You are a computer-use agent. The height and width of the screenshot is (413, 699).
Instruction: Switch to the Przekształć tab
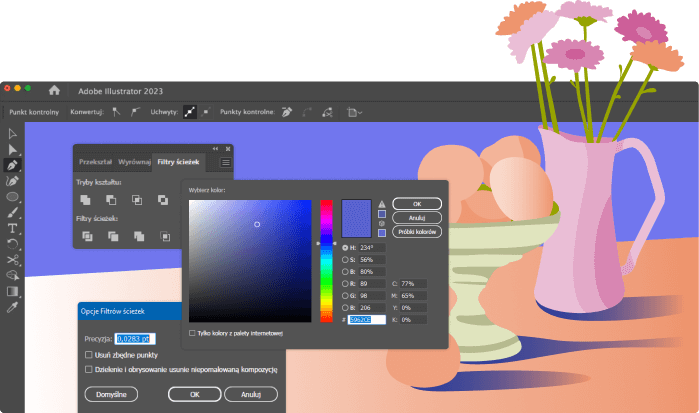(95, 161)
